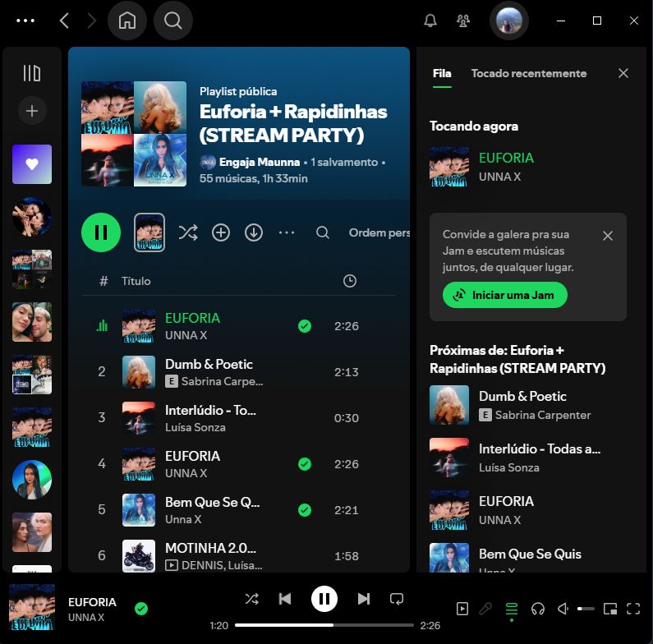
Task: Open the playlist preview cover button
Action: click(x=149, y=232)
